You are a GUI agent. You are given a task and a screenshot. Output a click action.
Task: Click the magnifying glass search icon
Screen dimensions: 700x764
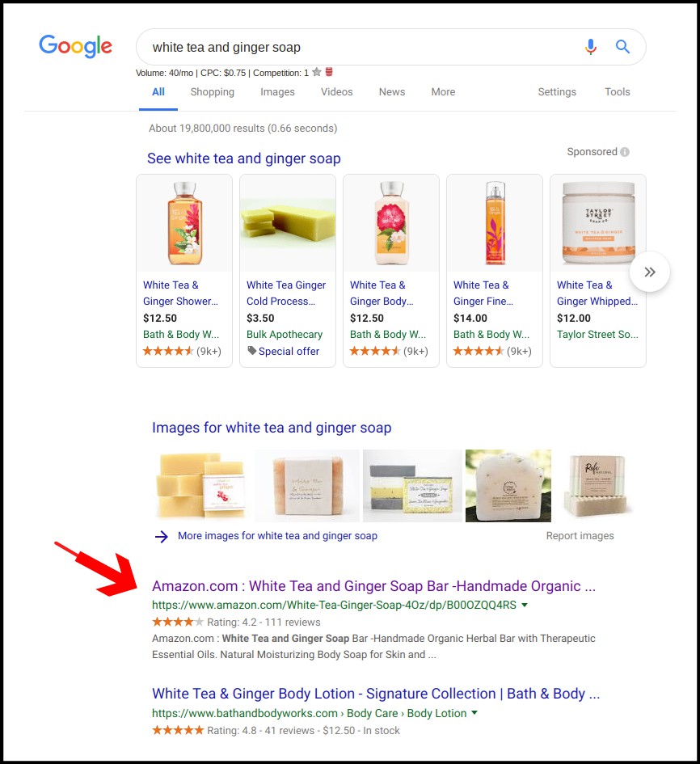pyautogui.click(x=622, y=47)
